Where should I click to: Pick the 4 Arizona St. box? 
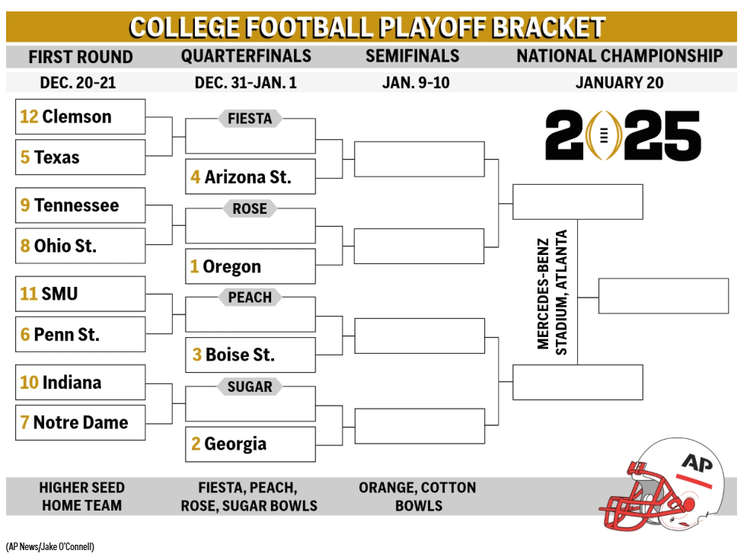tap(251, 177)
